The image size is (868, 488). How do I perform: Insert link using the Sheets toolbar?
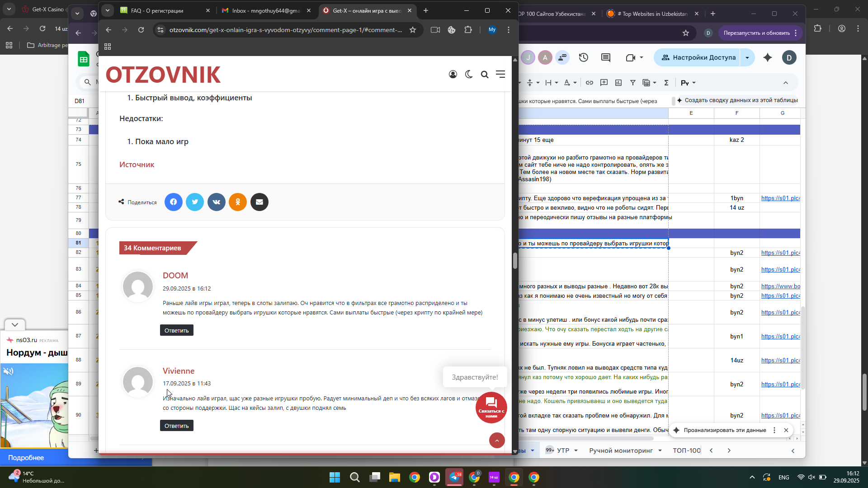(590, 83)
